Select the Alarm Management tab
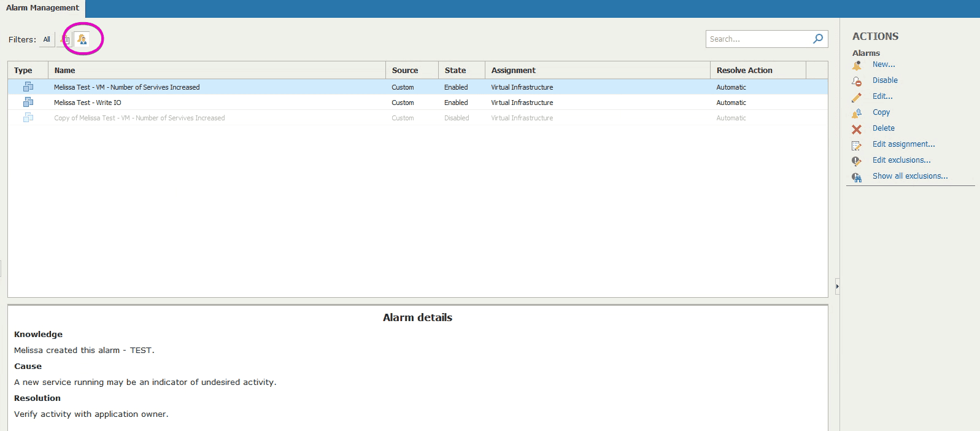The height and width of the screenshot is (431, 980). tap(42, 8)
